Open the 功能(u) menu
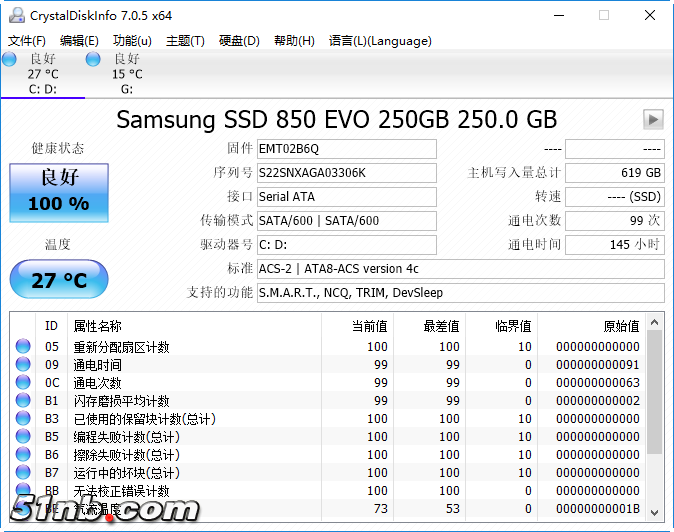Image resolution: width=674 pixels, height=532 pixels. [x=132, y=41]
